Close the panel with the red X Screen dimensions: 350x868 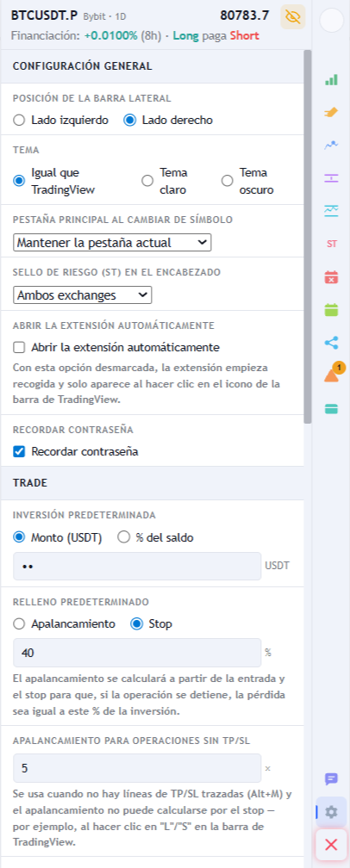pyautogui.click(x=331, y=844)
